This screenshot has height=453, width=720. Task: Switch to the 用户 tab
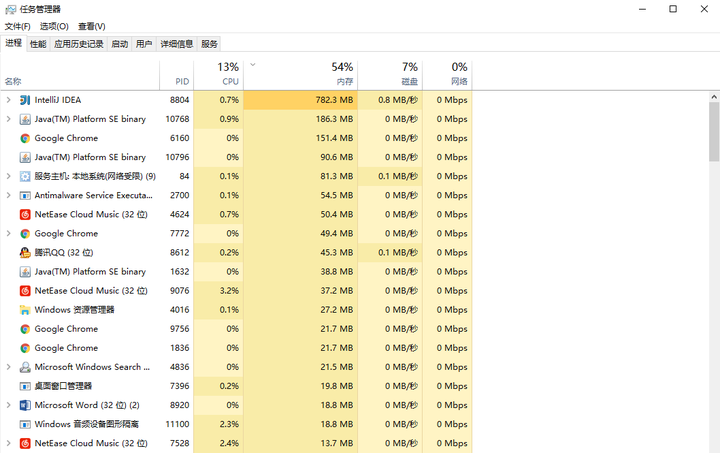(144, 44)
